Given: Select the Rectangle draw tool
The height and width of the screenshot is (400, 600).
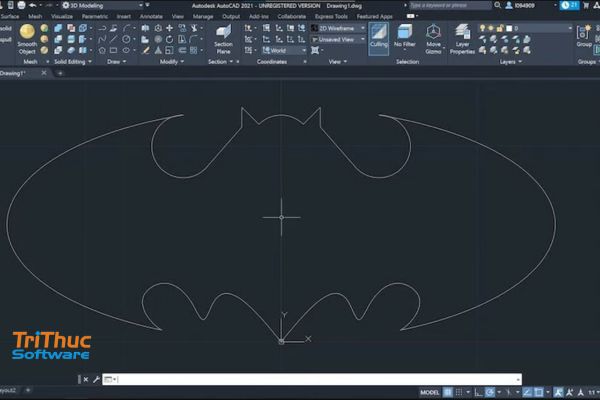Looking at the screenshot, I should 114,50.
